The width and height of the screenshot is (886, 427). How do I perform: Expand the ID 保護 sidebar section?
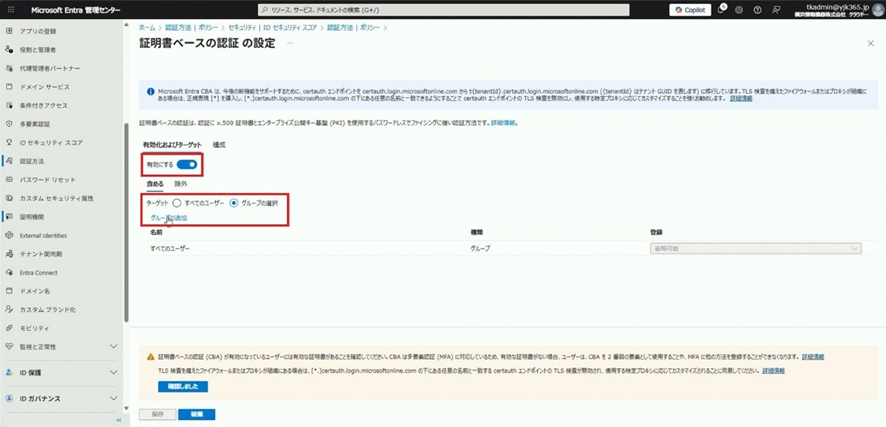click(60, 373)
